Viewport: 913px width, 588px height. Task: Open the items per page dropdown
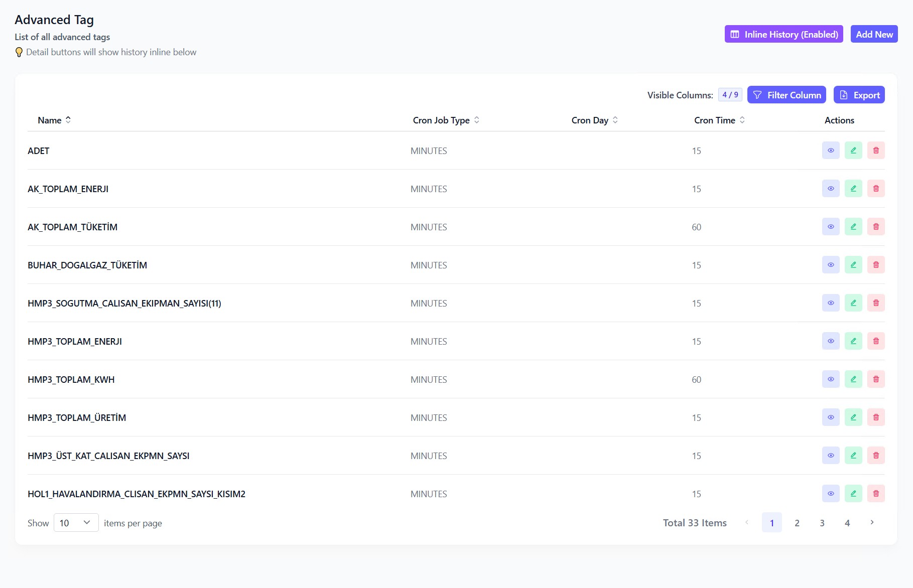tap(76, 523)
